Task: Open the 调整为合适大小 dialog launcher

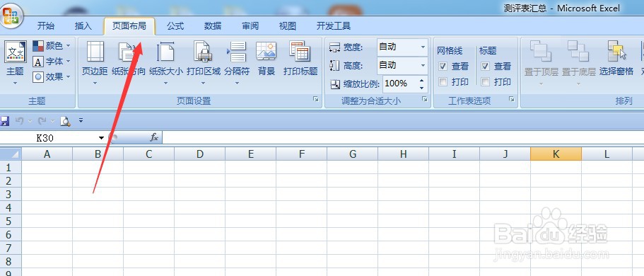Action: (425, 99)
